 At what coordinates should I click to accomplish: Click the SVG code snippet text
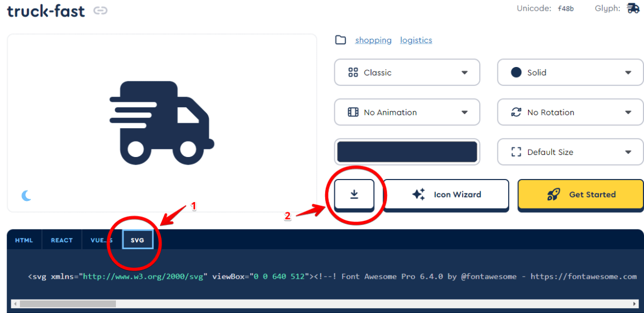[332, 277]
